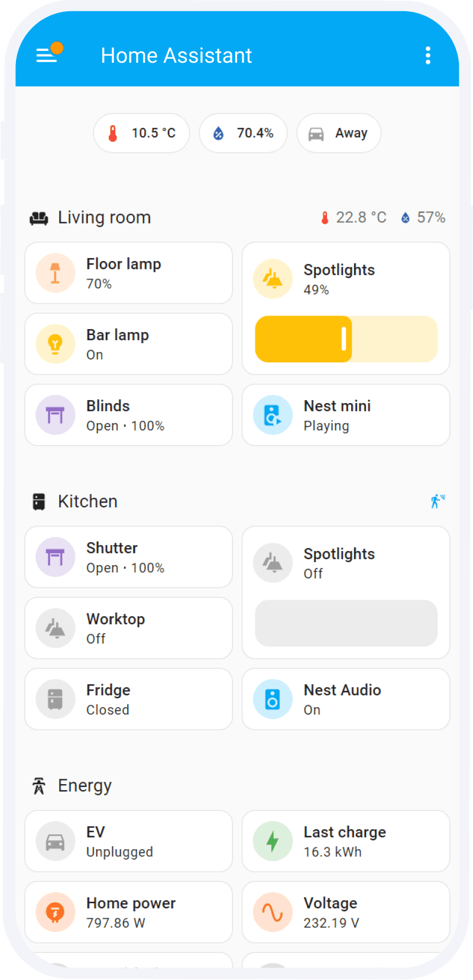This screenshot has width=473, height=980.
Task: Open the three-dot overflow menu
Action: pyautogui.click(x=428, y=56)
